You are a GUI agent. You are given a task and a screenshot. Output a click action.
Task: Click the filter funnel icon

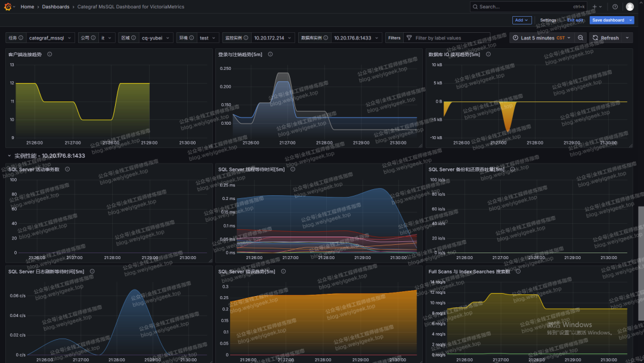[x=409, y=38]
